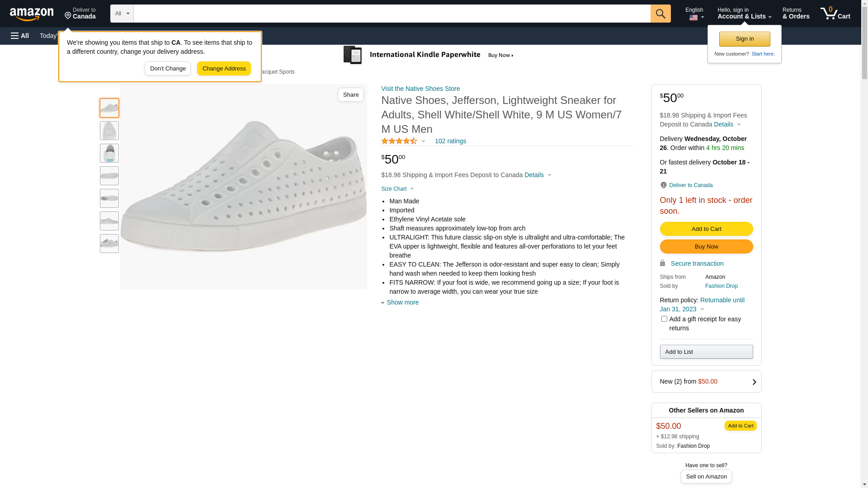Open the Account & Lists menu
Image resolution: width=868 pixels, height=488 pixels.
(744, 14)
